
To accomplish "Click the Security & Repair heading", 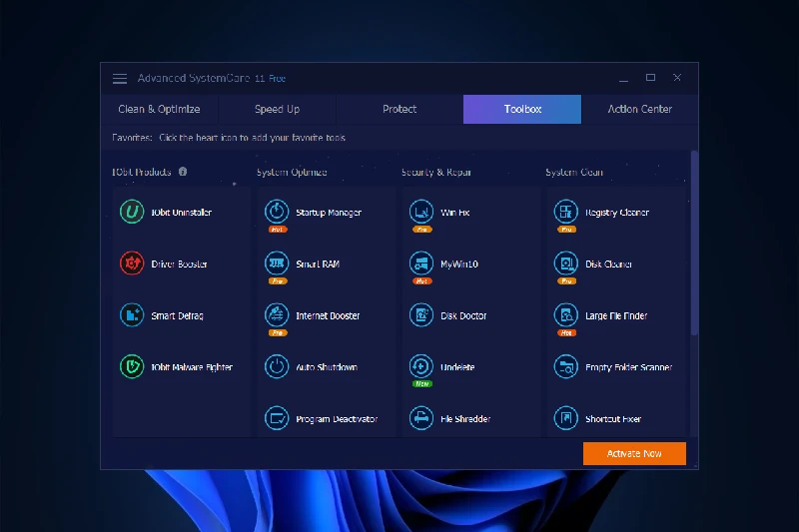I will pos(436,172).
